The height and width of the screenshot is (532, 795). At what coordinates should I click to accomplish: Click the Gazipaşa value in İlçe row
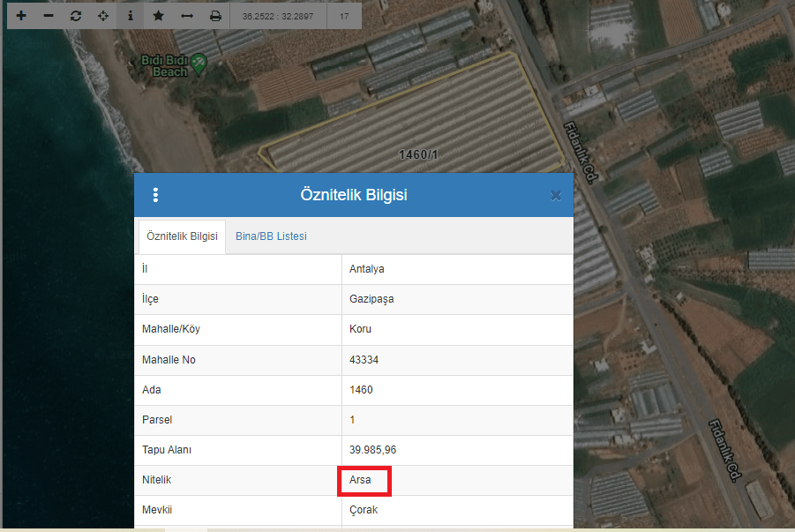coord(371,299)
